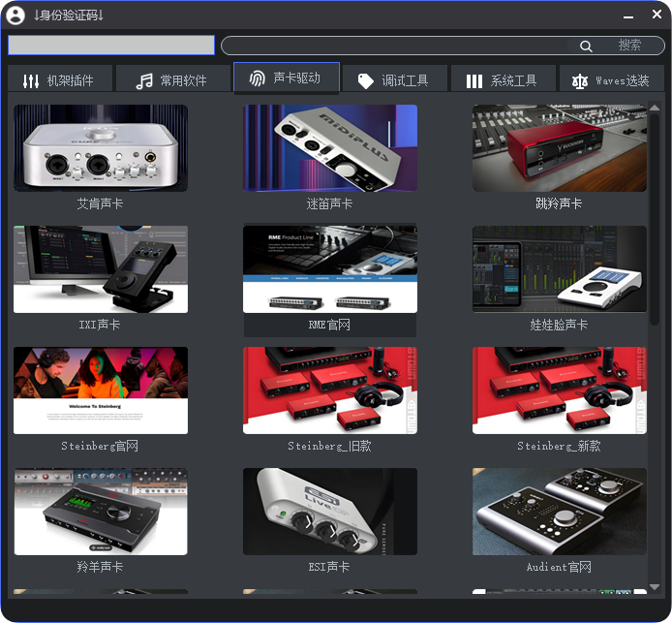Click the vertical scrollbar thumb
The height and width of the screenshot is (623, 672).
point(655,220)
